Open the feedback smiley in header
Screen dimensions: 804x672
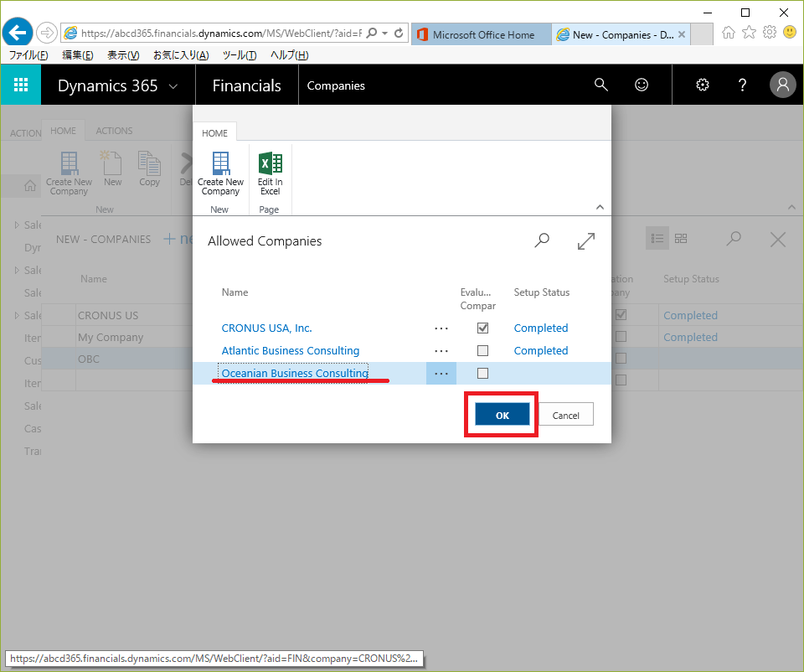[x=642, y=85]
